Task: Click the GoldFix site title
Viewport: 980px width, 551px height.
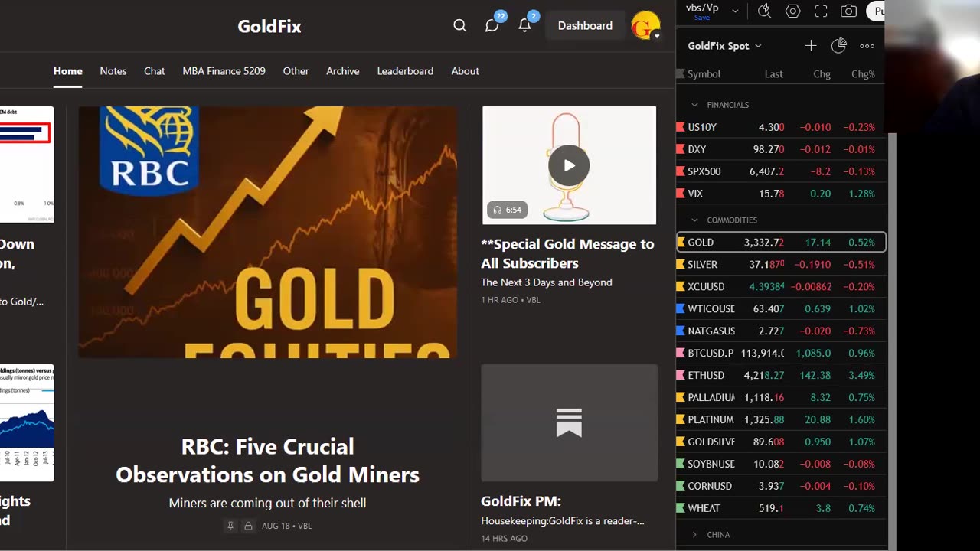Action: click(x=269, y=26)
